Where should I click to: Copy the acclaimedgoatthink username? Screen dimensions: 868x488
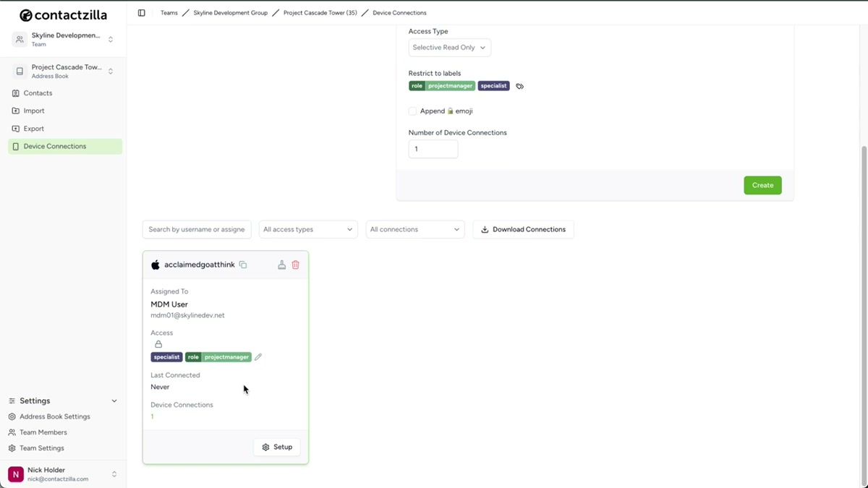click(243, 265)
